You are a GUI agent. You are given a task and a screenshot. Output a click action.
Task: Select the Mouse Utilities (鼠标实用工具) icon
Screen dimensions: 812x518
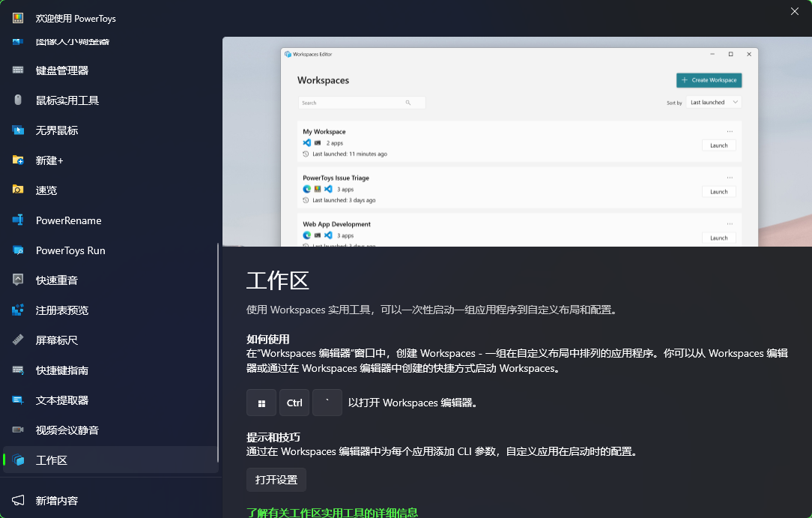(x=18, y=100)
